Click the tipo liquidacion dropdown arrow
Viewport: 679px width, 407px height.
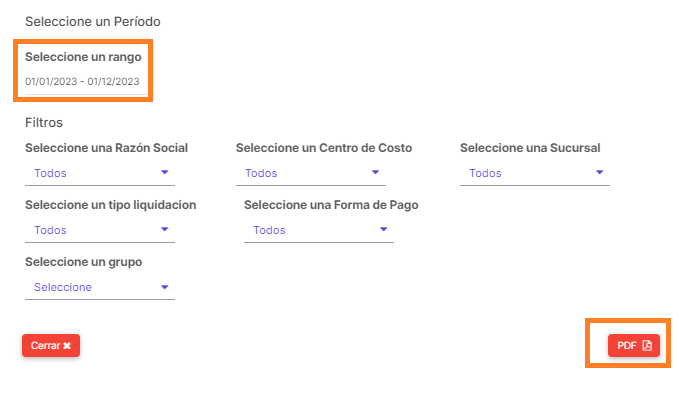coord(165,229)
